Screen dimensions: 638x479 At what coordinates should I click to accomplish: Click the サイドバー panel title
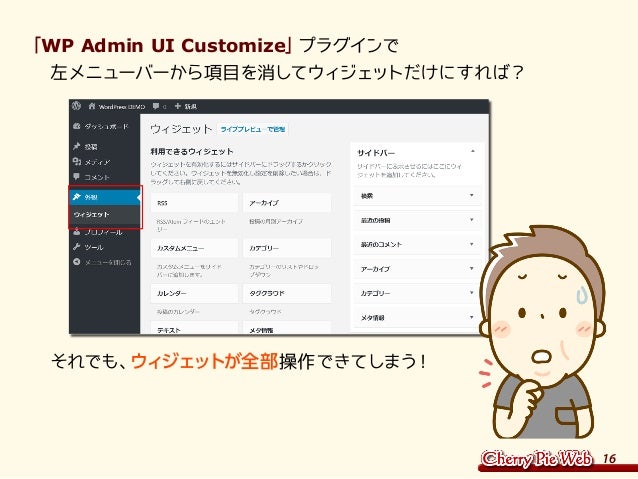(x=376, y=153)
